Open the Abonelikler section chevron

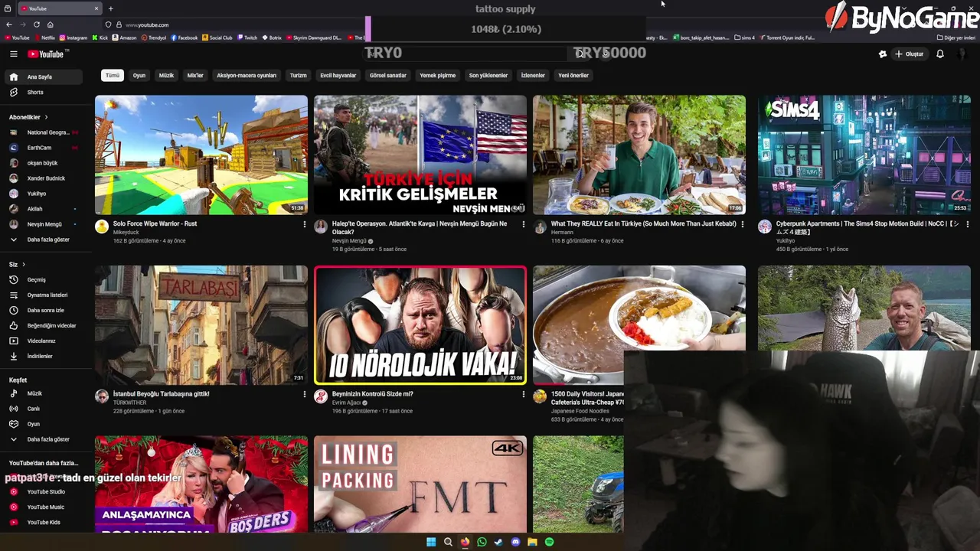(x=46, y=117)
